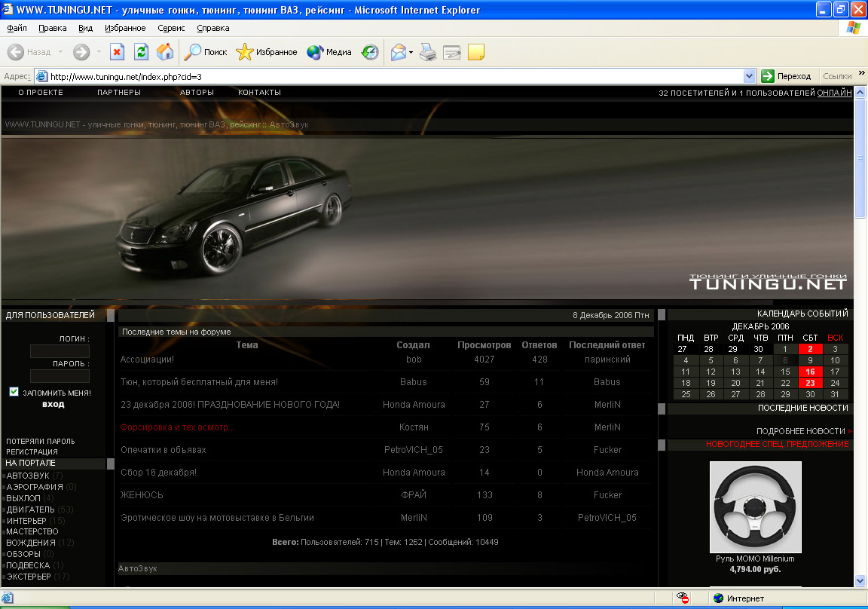Go to the Home page icon

(x=165, y=52)
